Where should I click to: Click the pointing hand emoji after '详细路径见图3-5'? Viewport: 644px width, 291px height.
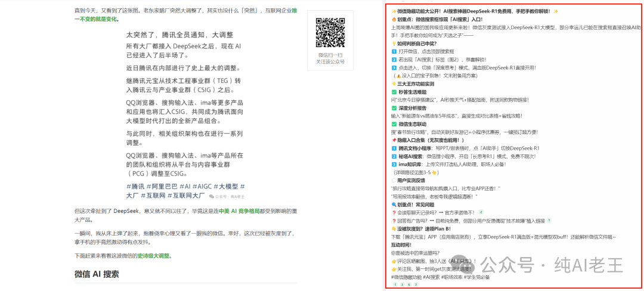click(x=434, y=172)
